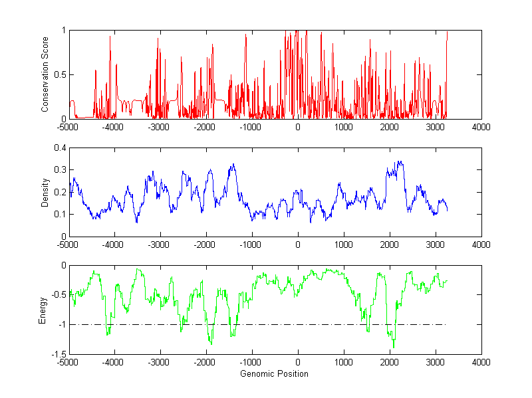Select the -1 tick label on Energy axis
The image size is (532, 398).
[61, 325]
